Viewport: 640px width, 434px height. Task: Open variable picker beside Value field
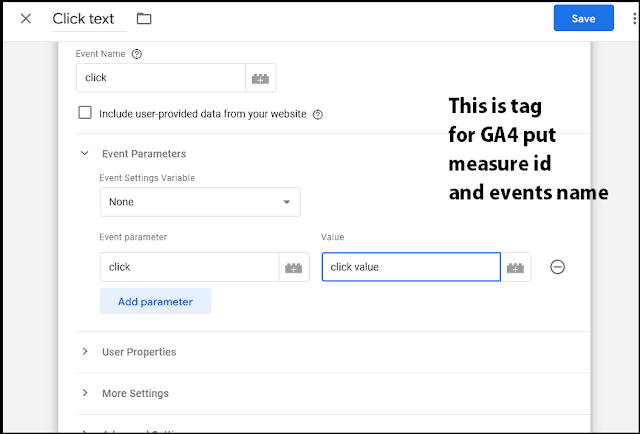click(515, 267)
